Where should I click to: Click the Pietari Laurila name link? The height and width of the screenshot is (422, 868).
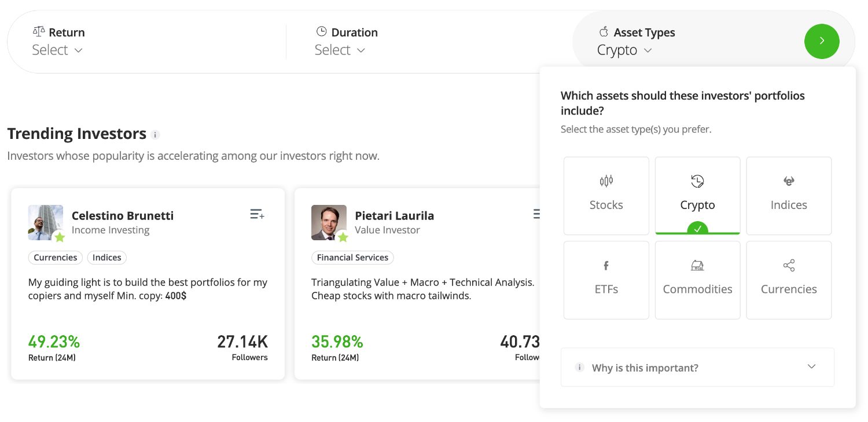click(394, 215)
